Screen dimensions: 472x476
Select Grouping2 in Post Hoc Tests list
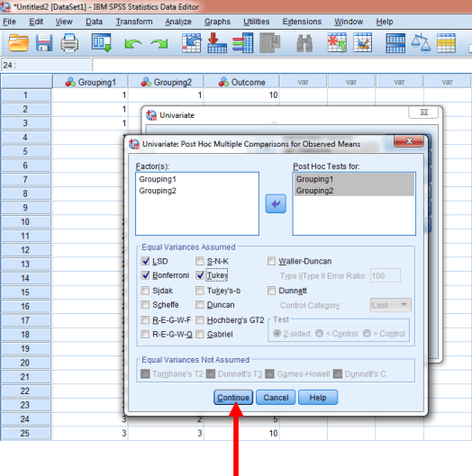click(354, 191)
